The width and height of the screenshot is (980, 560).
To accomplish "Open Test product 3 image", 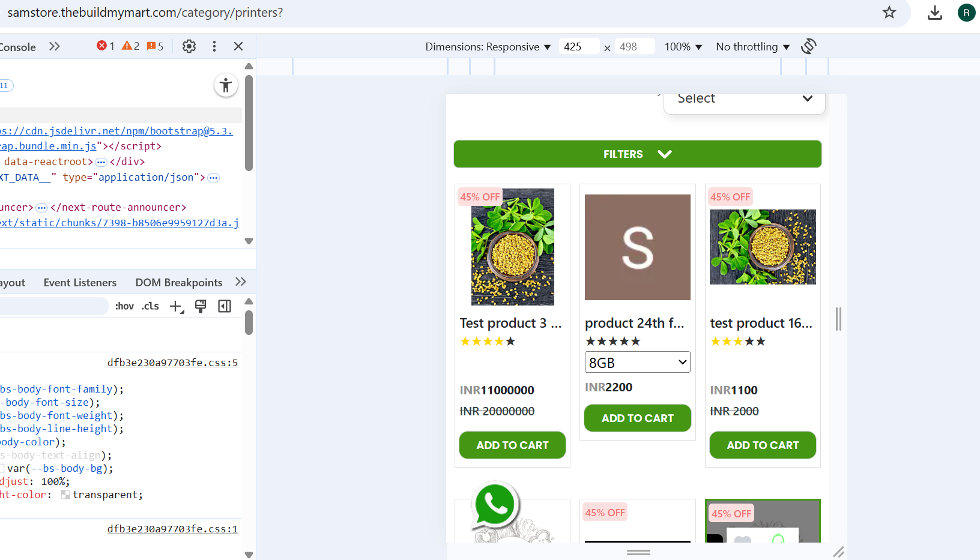I will 513,247.
